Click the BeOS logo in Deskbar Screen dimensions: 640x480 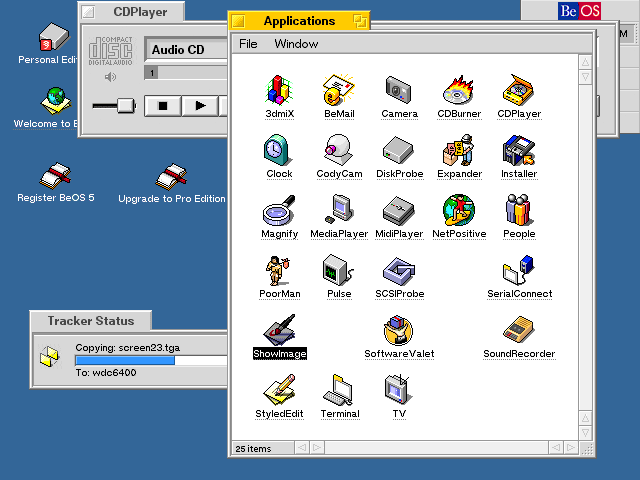(580, 11)
